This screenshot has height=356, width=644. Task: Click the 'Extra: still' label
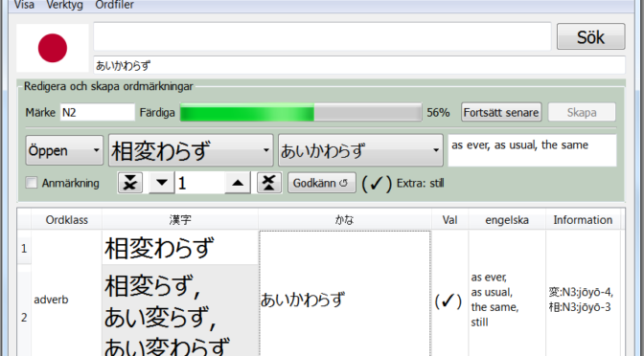point(420,183)
